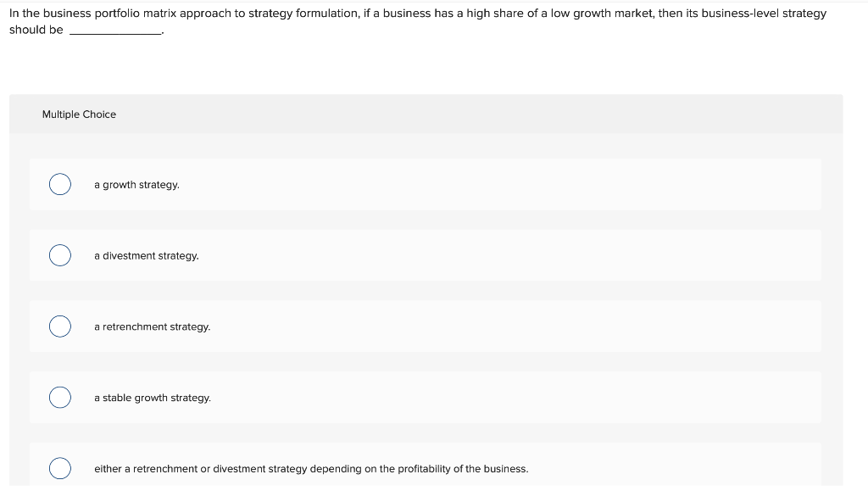868x491 pixels.
Task: Choose the answer 'a growth strategy'
Action: pyautogui.click(x=136, y=184)
